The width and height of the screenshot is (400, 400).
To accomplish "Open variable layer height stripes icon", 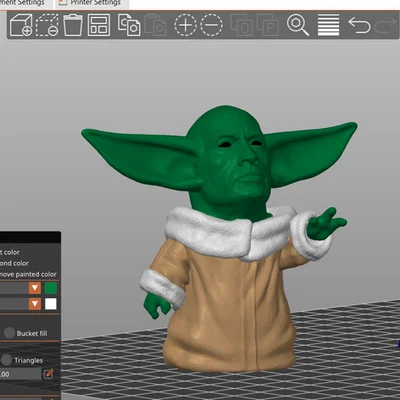I will pos(328,25).
